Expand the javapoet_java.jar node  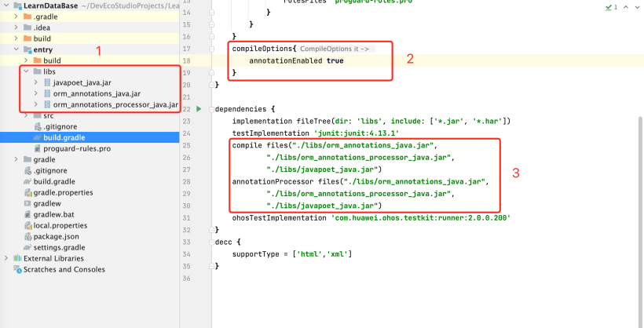(x=35, y=82)
